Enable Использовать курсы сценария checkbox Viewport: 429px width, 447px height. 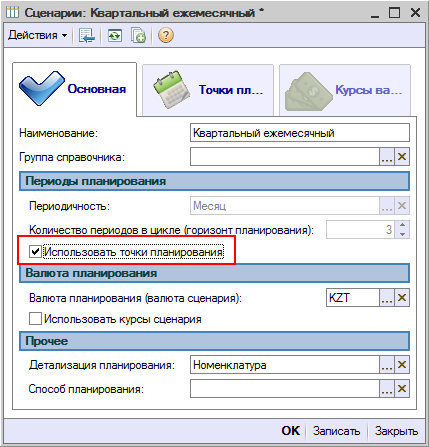click(35, 318)
